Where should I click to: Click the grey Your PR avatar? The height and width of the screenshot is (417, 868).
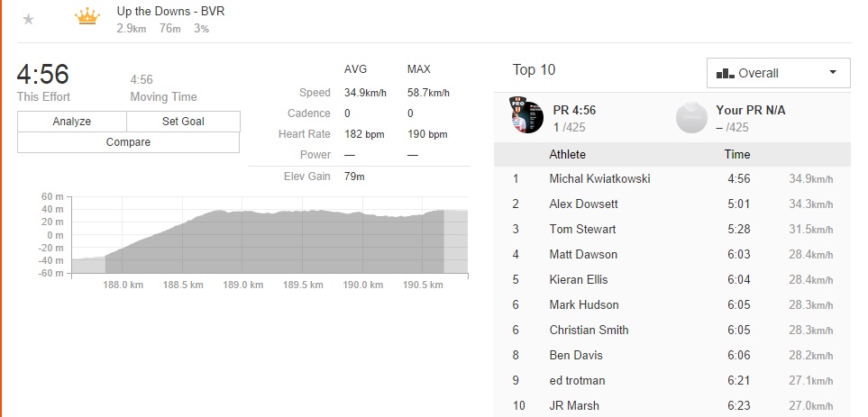coord(691,116)
